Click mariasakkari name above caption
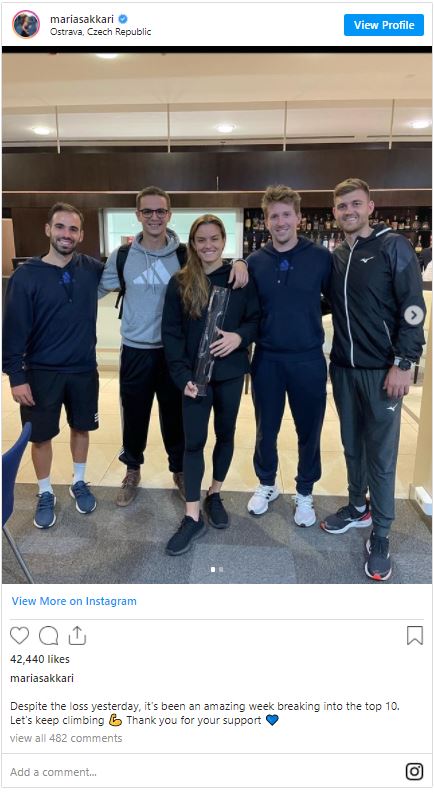The width and height of the screenshot is (434, 794). point(42,678)
